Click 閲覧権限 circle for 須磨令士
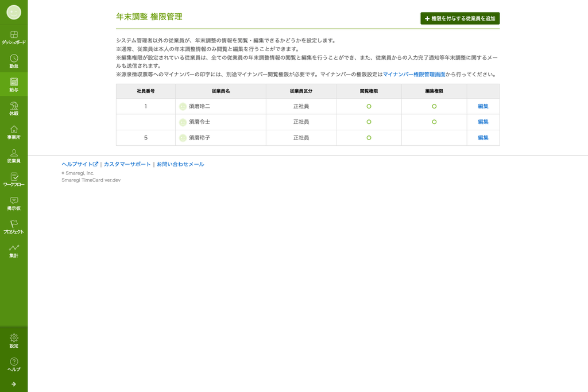This screenshot has height=392, width=588. [x=369, y=122]
